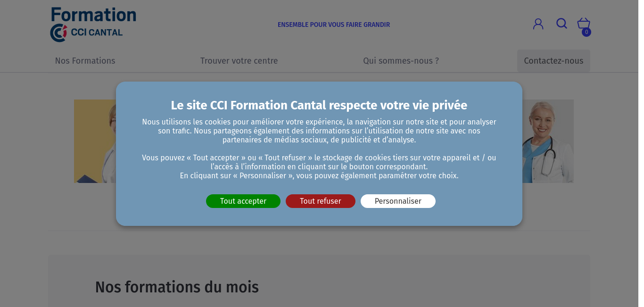Click the paragraph starting "Nous utilisons les cookies"
The height and width of the screenshot is (307, 644).
click(319, 131)
